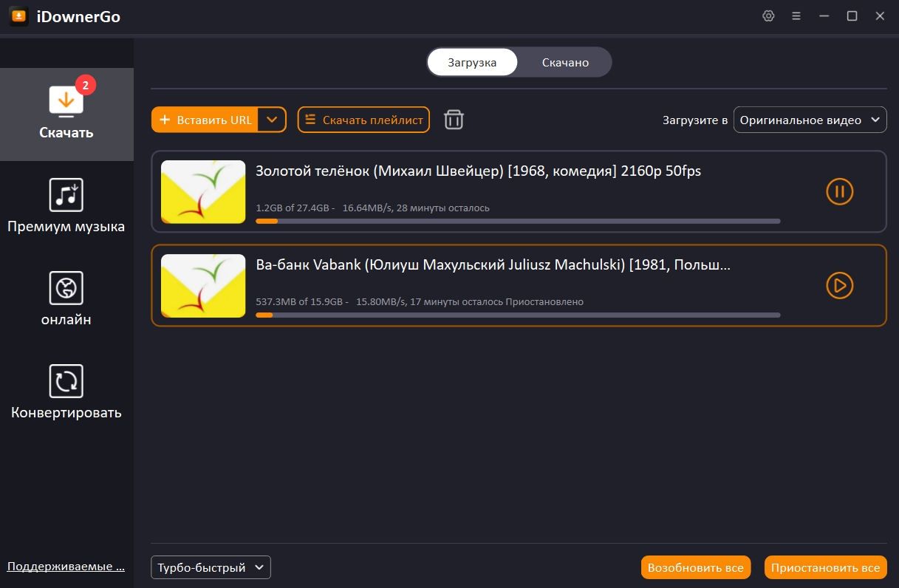Click the Золотой телёнок video thumbnail
The image size is (899, 588).
[x=203, y=192]
